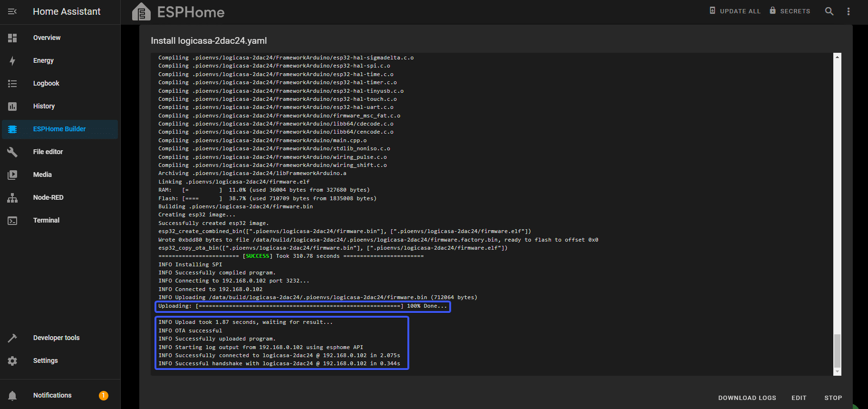This screenshot has height=409, width=868.
Task: Click the search magnifier icon
Action: [829, 11]
